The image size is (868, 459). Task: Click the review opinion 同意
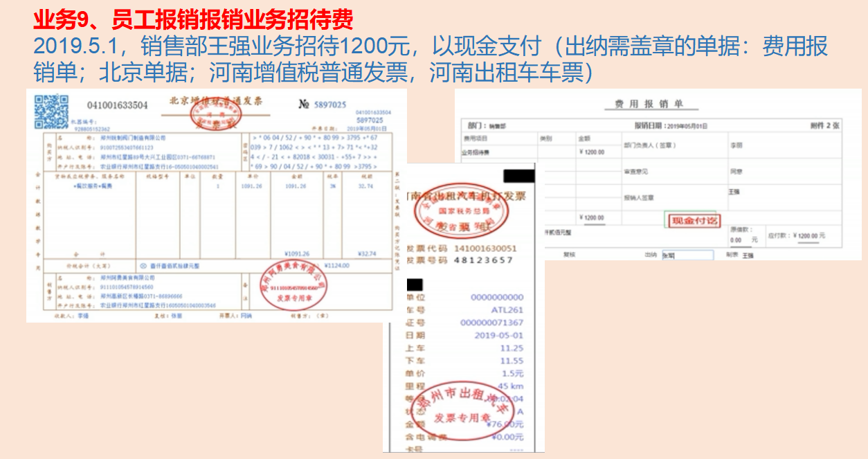(x=735, y=171)
